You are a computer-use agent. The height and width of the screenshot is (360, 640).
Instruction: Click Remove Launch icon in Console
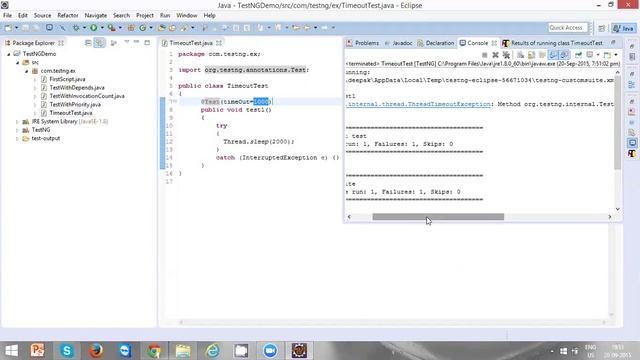pos(495,55)
